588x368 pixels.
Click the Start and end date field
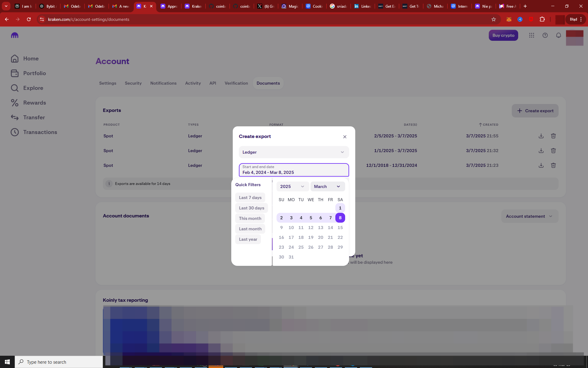point(294,170)
